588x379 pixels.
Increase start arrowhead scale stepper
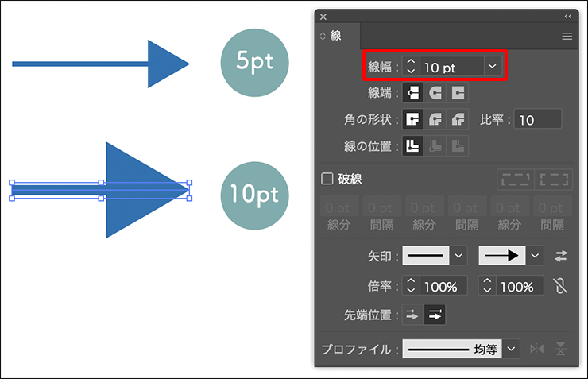tap(411, 280)
